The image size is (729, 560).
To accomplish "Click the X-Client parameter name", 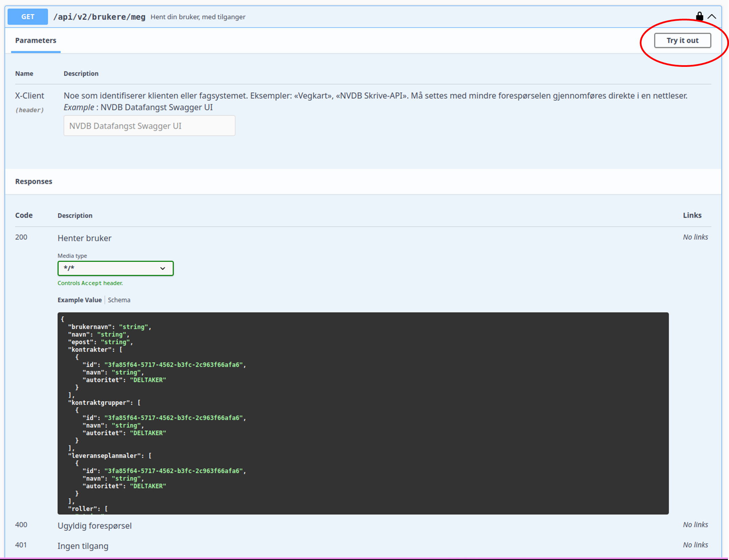I will 30,96.
